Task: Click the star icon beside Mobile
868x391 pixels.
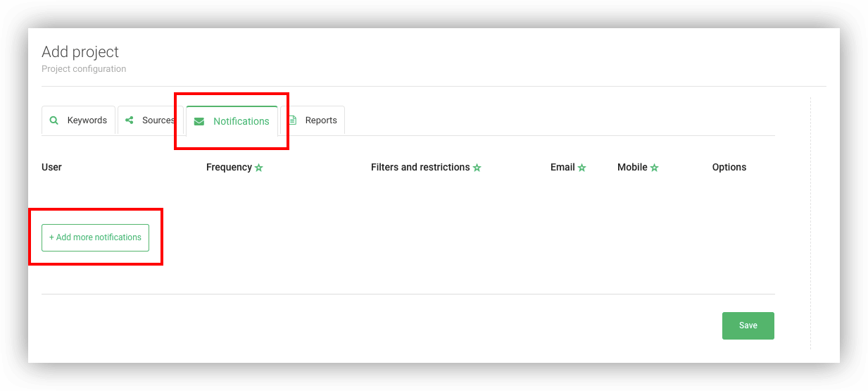Action: point(655,168)
